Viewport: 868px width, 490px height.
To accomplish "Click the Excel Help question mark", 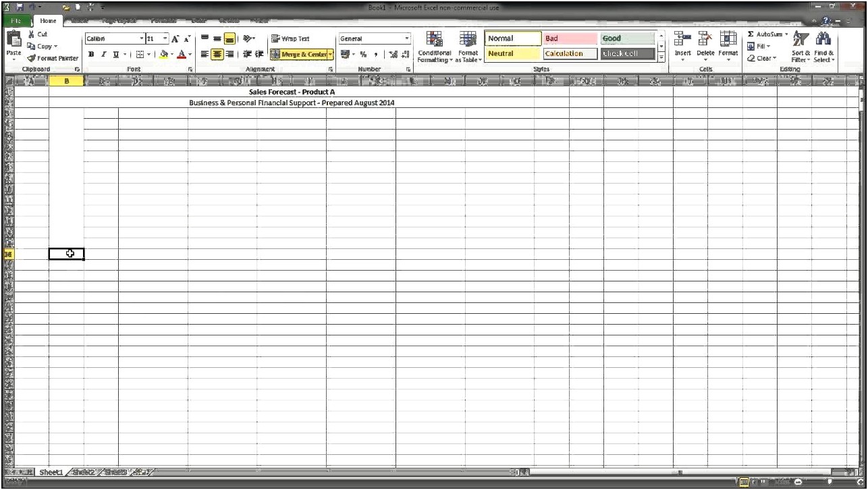I will click(x=825, y=21).
